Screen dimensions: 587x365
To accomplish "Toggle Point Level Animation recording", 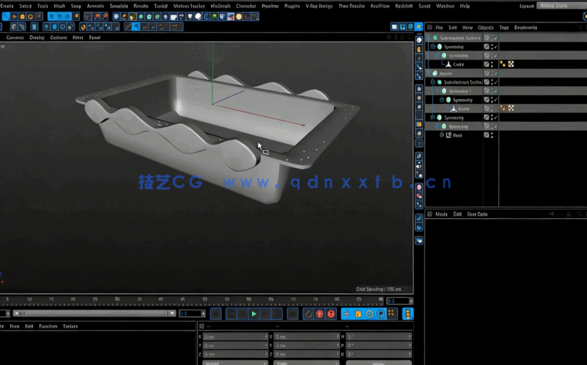I will [391, 313].
